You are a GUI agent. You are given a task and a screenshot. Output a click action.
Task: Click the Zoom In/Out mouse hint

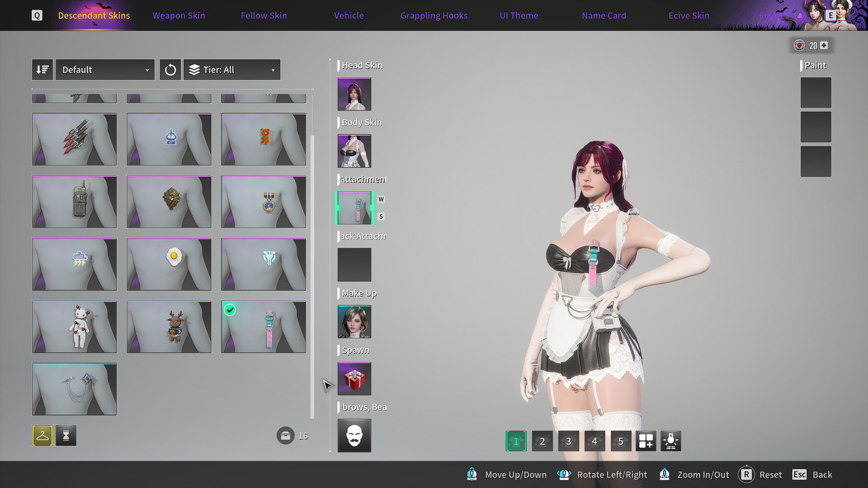pos(694,474)
